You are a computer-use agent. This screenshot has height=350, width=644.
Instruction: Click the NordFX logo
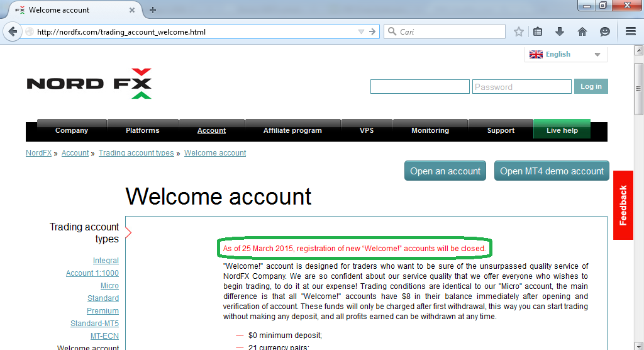[89, 84]
